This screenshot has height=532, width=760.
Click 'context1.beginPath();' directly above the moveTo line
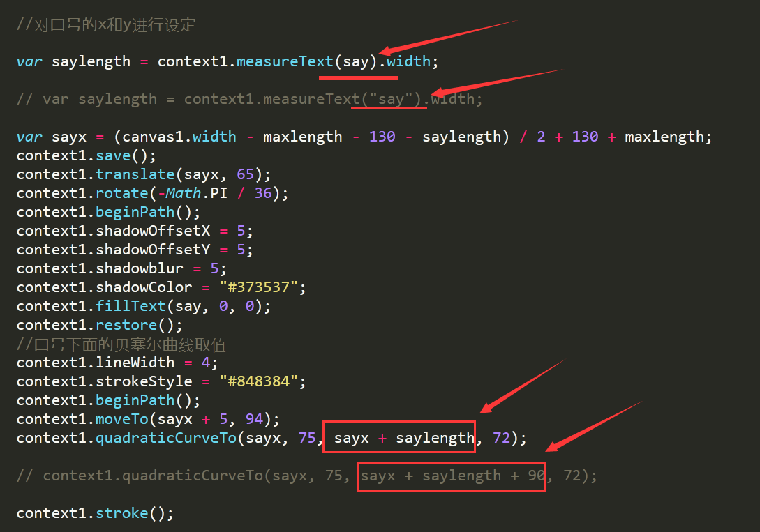108,400
